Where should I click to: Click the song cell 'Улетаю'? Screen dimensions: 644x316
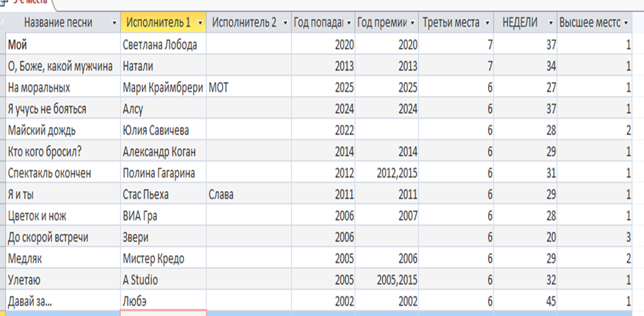63,279
